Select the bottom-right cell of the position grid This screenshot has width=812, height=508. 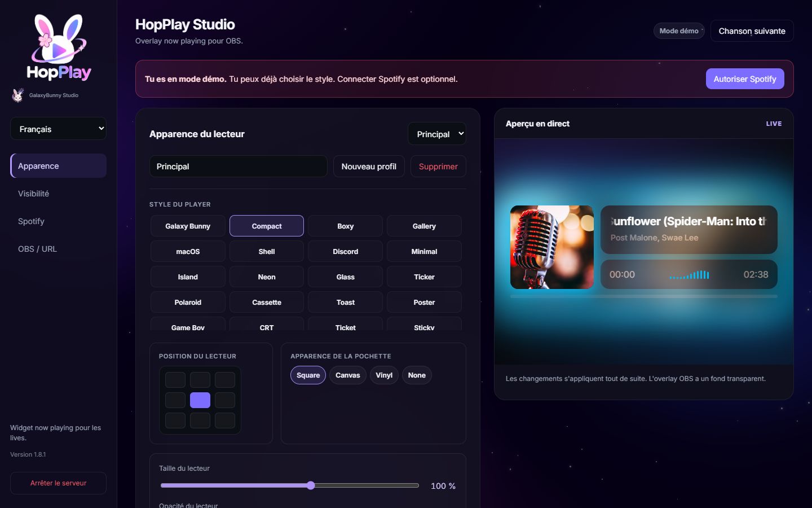[x=225, y=421]
